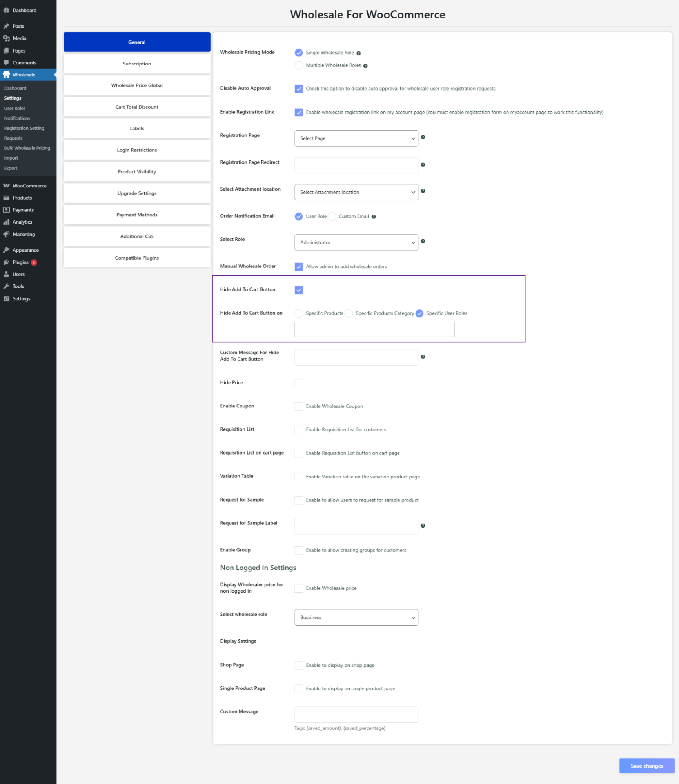Open the Cart Total Discount tab

coord(137,107)
